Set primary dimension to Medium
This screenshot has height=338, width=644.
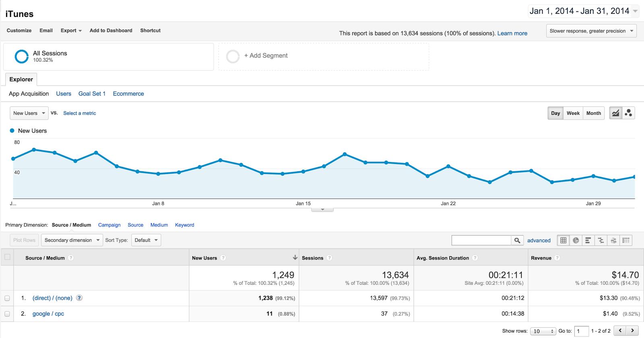pyautogui.click(x=159, y=225)
